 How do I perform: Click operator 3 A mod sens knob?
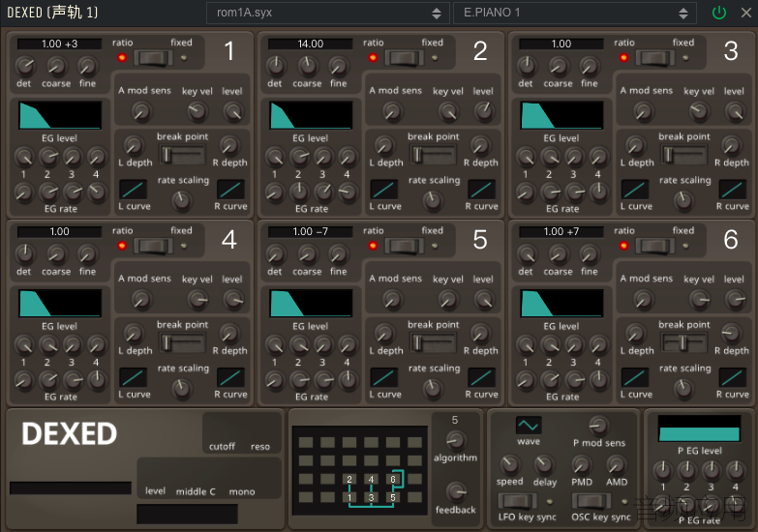tap(643, 111)
